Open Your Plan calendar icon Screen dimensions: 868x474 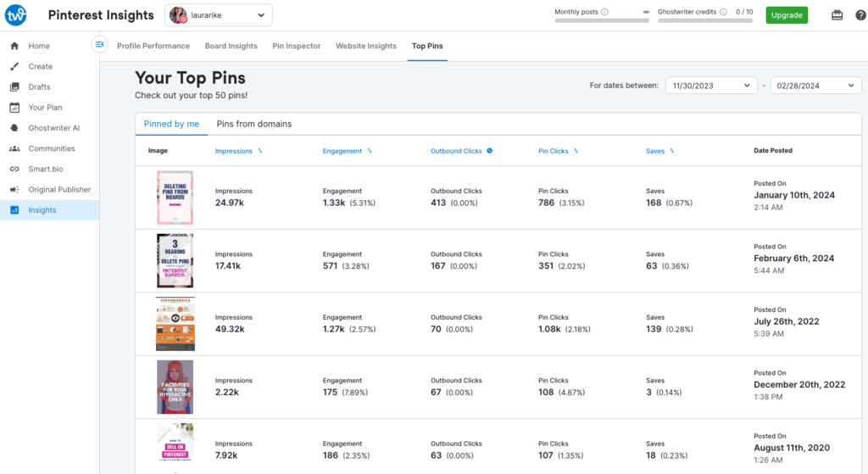14,108
